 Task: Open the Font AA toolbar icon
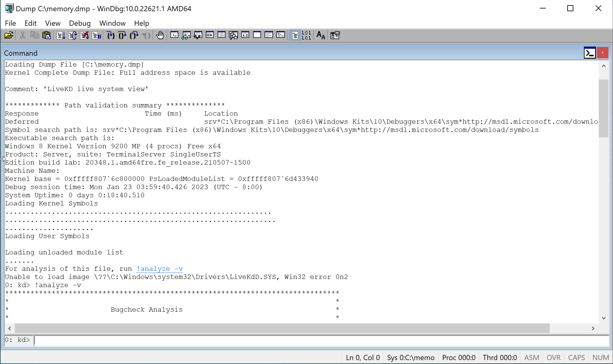pyautogui.click(x=321, y=35)
